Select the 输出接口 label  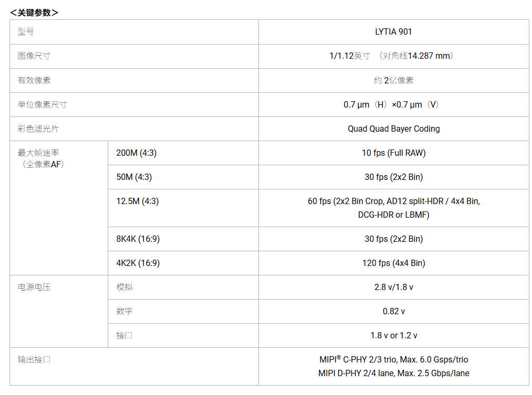coord(34,359)
